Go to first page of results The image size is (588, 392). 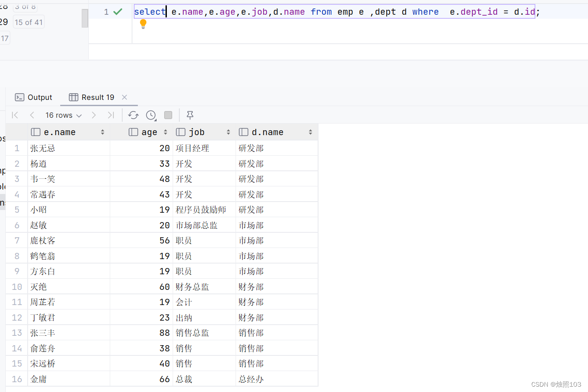click(x=15, y=115)
